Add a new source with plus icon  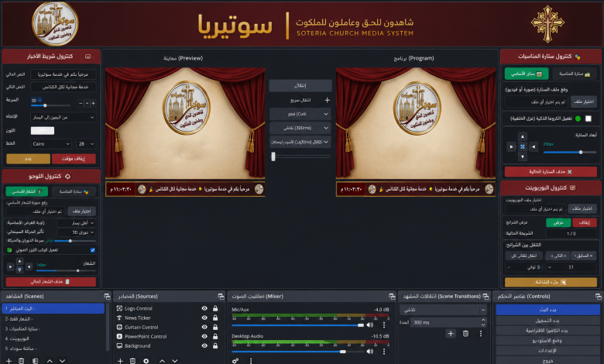click(x=120, y=361)
